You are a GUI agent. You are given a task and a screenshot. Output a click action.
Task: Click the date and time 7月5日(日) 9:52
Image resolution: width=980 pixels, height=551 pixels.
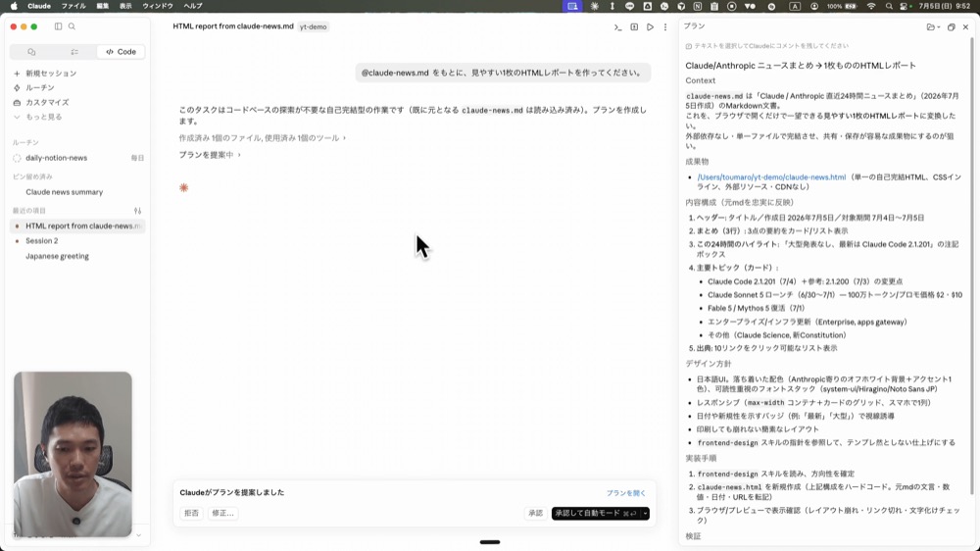click(x=945, y=6)
